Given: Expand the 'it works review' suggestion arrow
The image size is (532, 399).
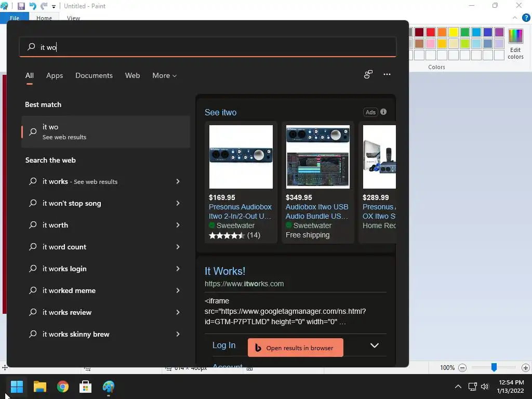Looking at the screenshot, I should click(178, 312).
